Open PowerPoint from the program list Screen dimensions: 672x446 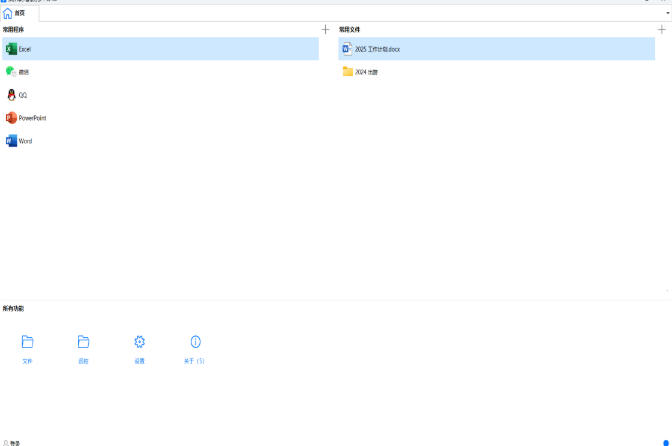[x=32, y=118]
